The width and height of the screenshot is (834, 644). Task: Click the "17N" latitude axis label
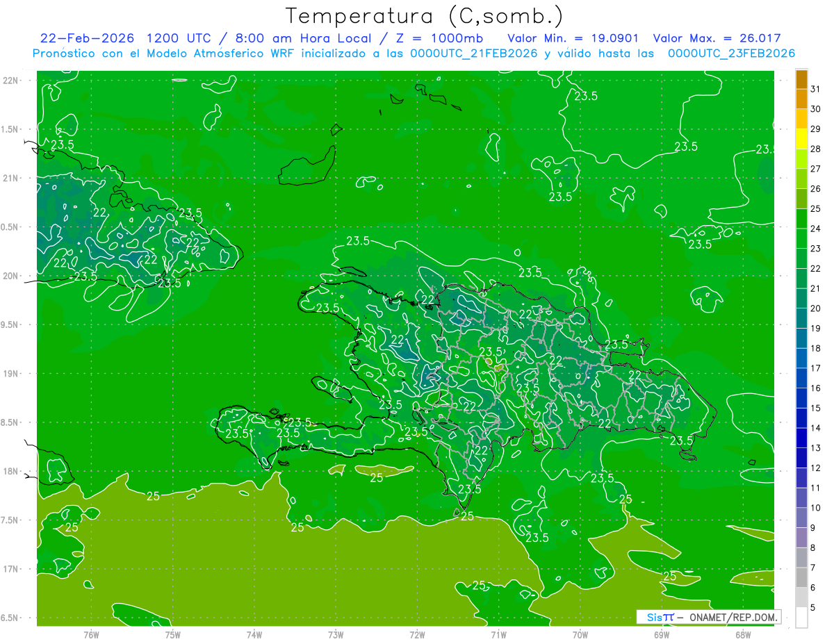click(x=12, y=569)
